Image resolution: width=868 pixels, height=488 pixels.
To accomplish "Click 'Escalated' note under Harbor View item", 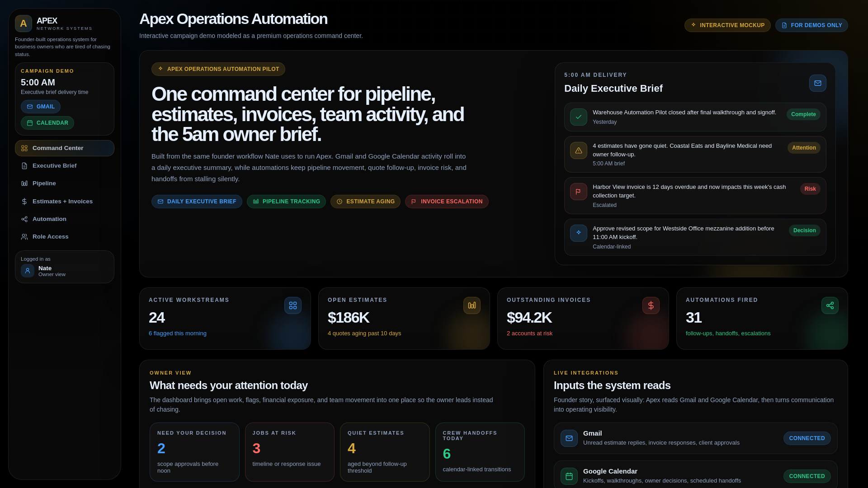I will click(x=604, y=205).
